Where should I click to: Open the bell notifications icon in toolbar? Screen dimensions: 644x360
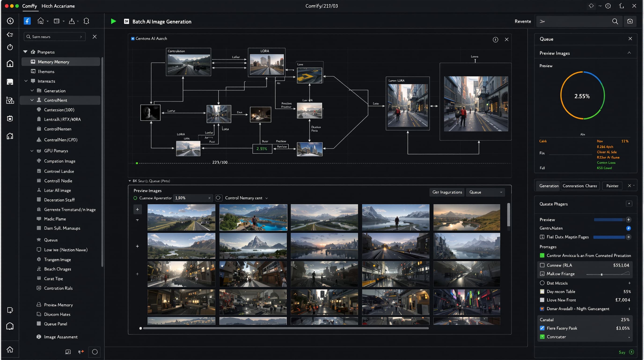coord(86,21)
